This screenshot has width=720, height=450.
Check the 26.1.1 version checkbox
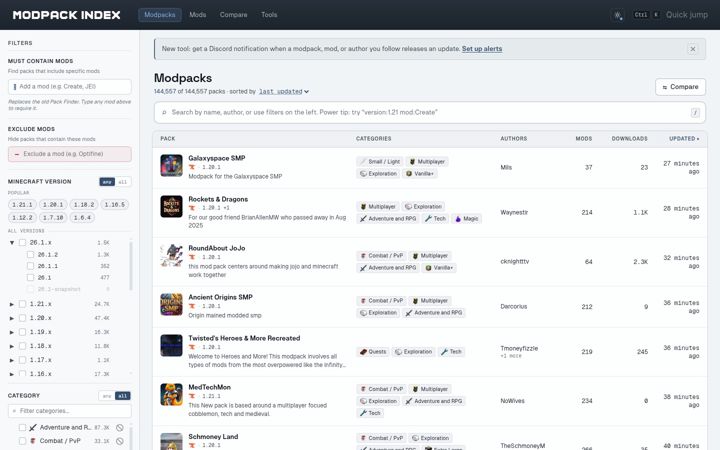[30, 266]
